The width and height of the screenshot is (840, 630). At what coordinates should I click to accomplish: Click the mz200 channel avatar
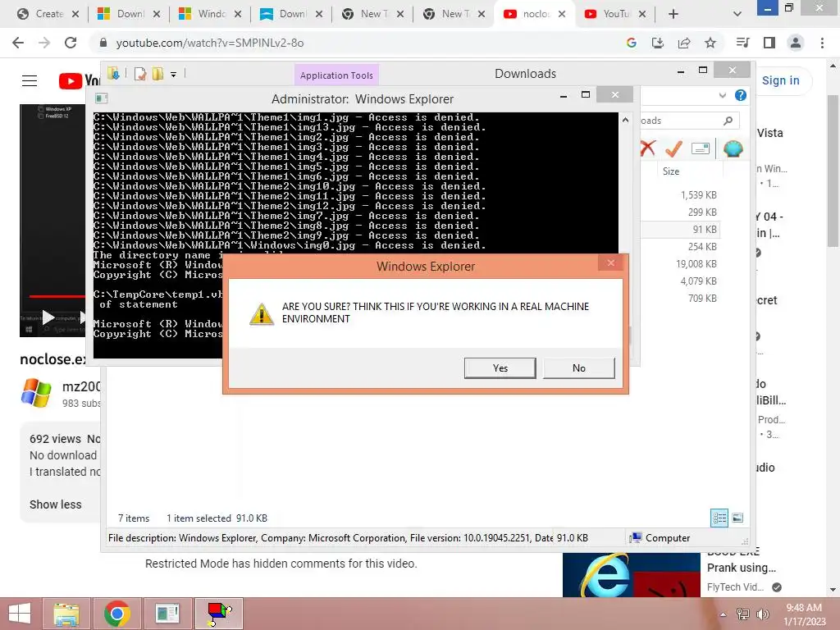(36, 393)
